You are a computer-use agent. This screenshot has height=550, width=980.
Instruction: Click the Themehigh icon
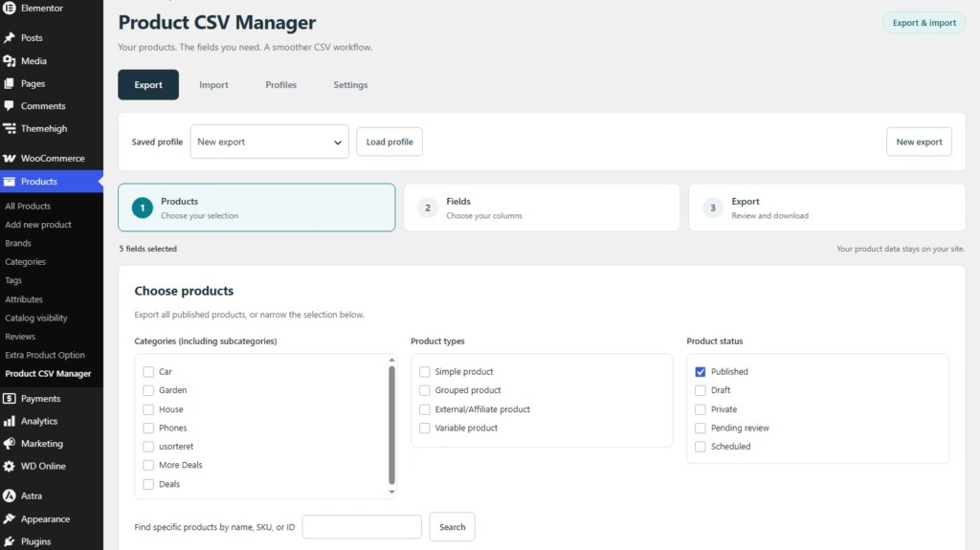click(x=9, y=129)
